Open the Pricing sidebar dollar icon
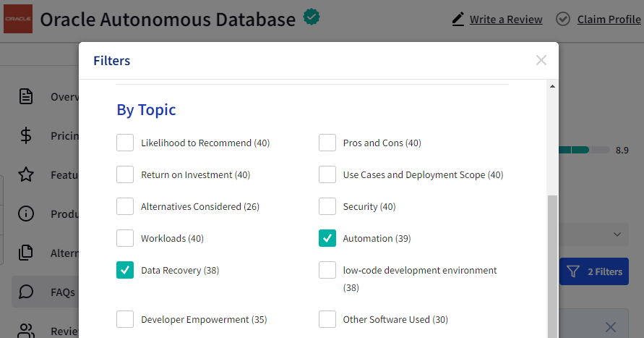Image resolution: width=644 pixels, height=338 pixels. 26,135
